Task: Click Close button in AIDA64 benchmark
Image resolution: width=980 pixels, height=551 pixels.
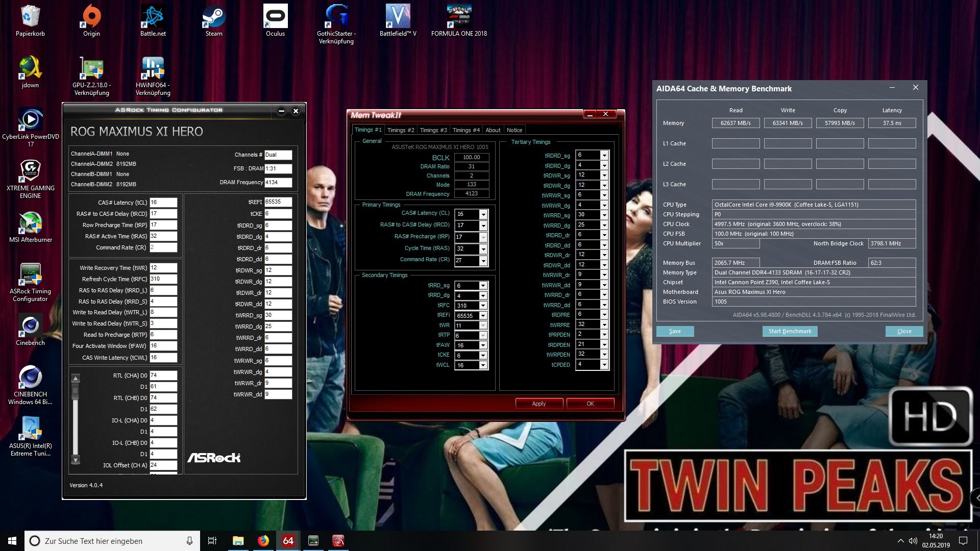Action: point(904,331)
